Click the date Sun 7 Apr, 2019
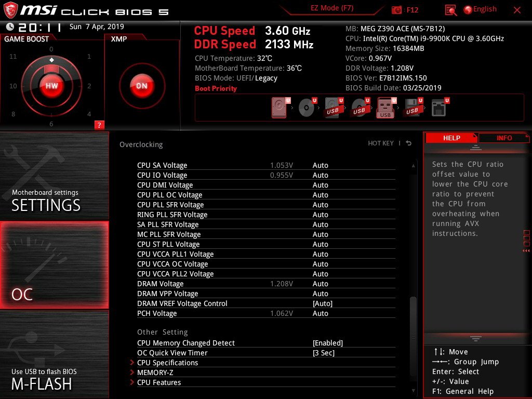532x399 pixels. pyautogui.click(x=97, y=26)
